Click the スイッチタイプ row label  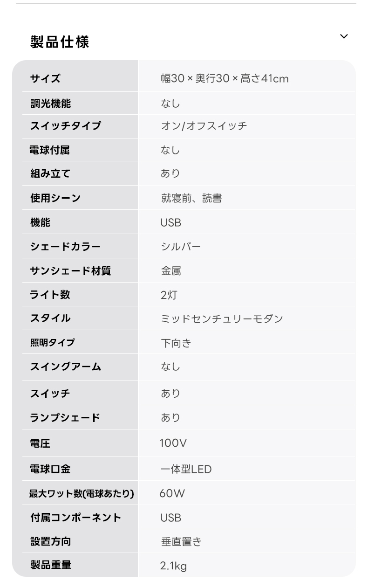[65, 126]
